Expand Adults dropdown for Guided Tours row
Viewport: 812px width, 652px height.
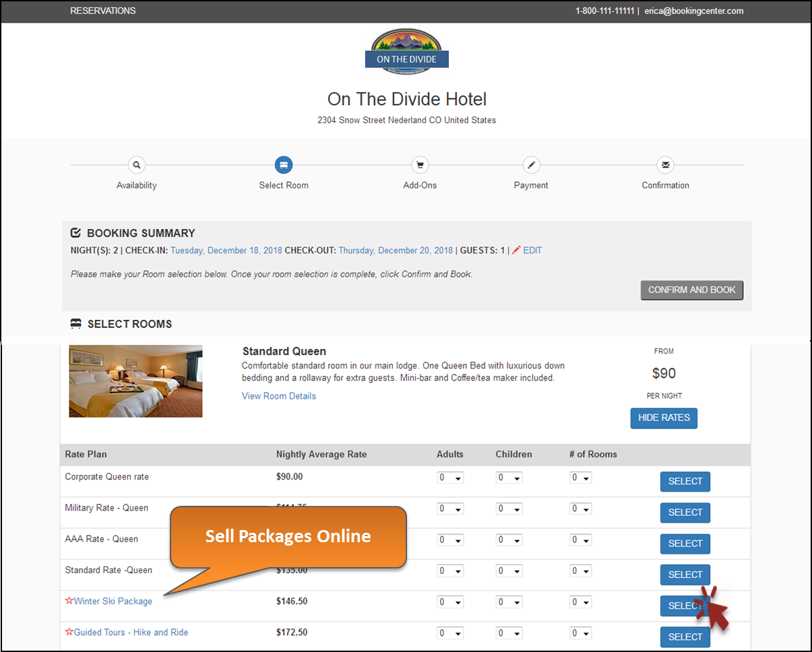(450, 633)
